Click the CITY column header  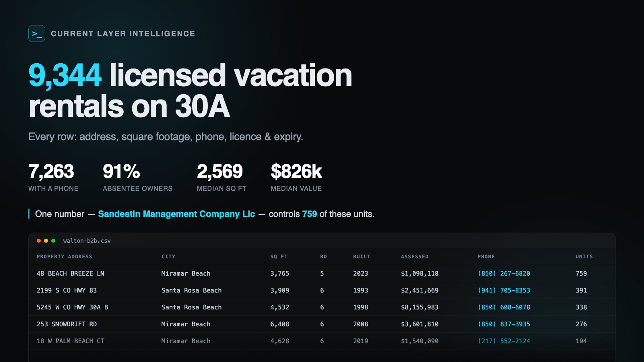pyautogui.click(x=168, y=256)
